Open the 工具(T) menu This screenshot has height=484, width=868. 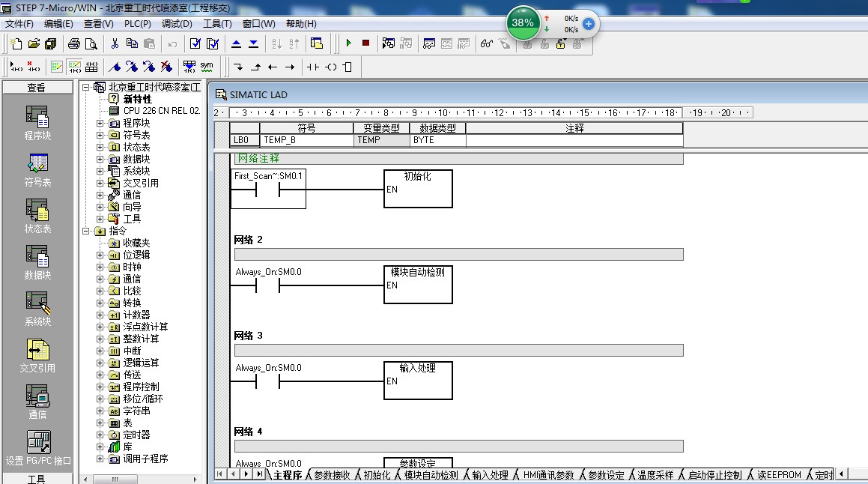(x=217, y=24)
